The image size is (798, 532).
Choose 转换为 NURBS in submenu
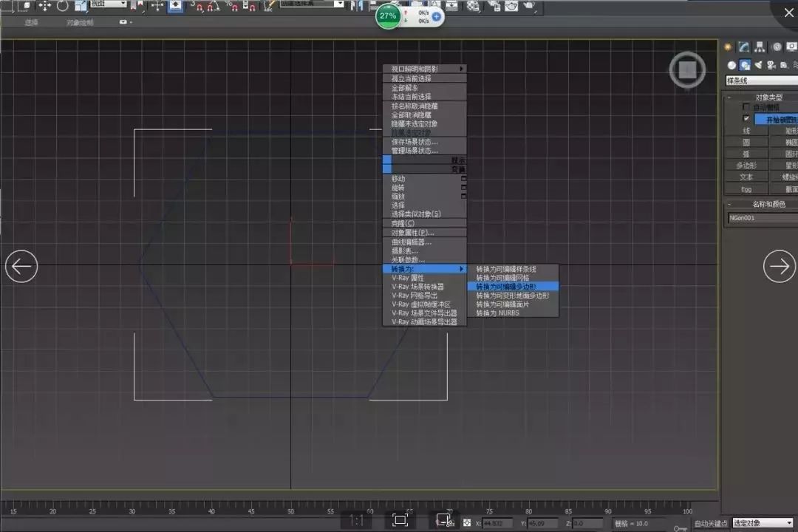coord(513,313)
